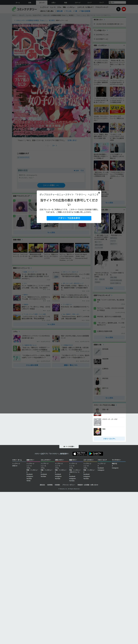138x644 pixels.
Task: Close the ad-permission popup with the X icon
Action: click(x=99, y=193)
